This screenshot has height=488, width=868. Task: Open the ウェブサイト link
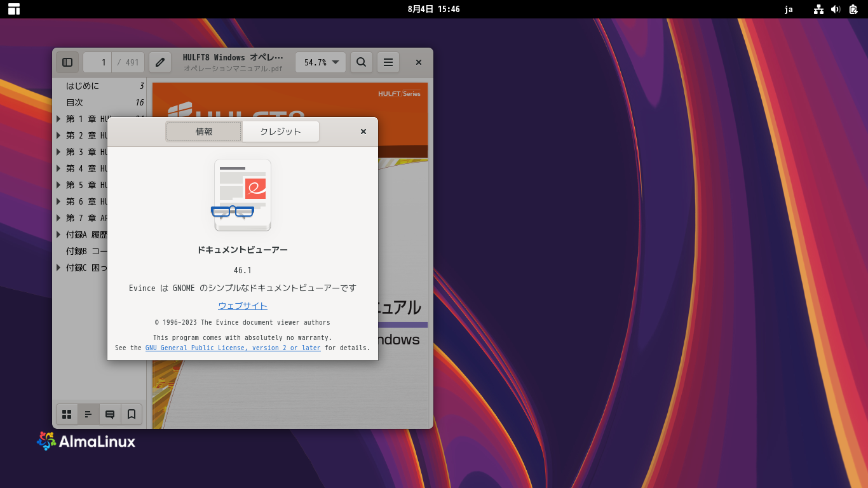coord(243,306)
